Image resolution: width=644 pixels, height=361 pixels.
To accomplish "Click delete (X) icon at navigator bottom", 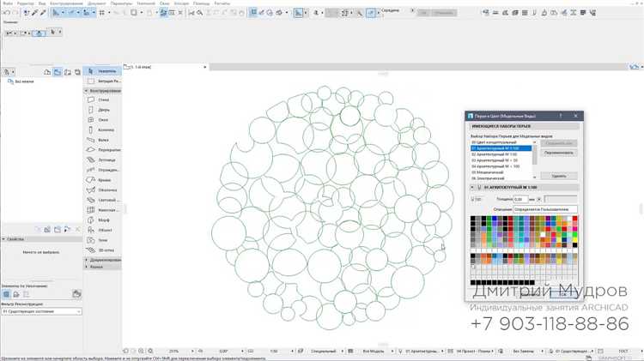I will pos(77,229).
